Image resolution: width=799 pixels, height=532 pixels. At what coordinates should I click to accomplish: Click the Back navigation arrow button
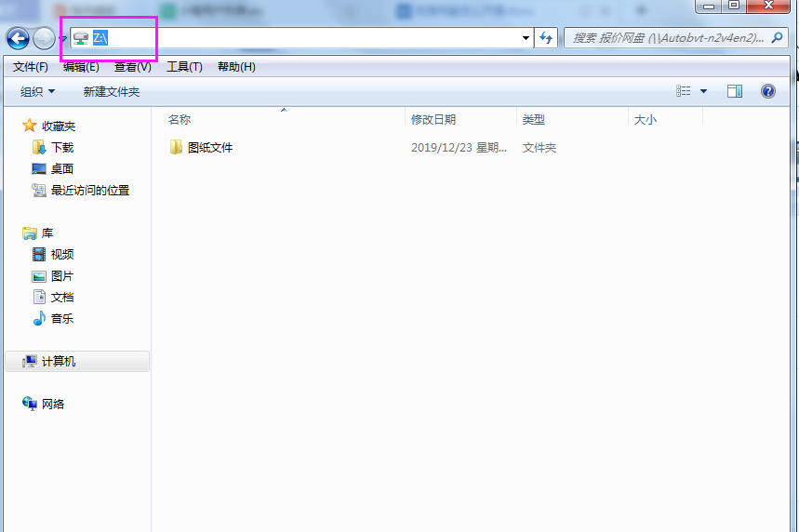tap(18, 38)
